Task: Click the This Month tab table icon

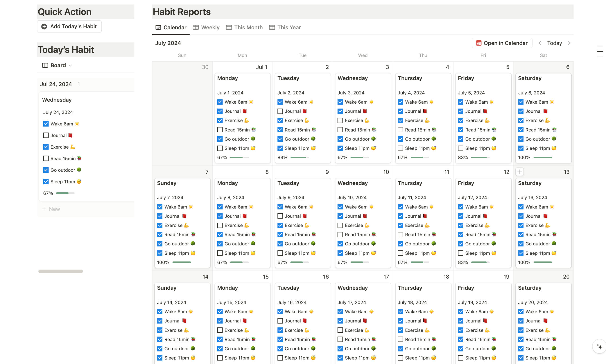Action: [229, 27]
